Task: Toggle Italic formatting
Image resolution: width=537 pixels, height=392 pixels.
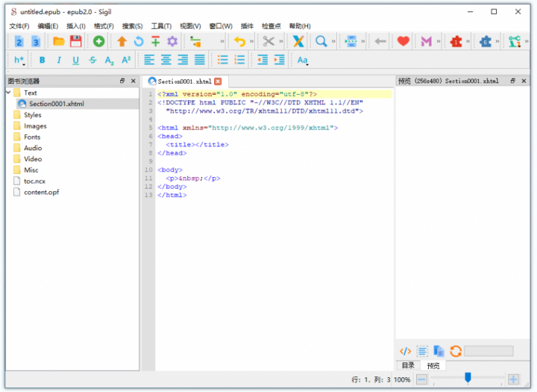Action: [59, 60]
